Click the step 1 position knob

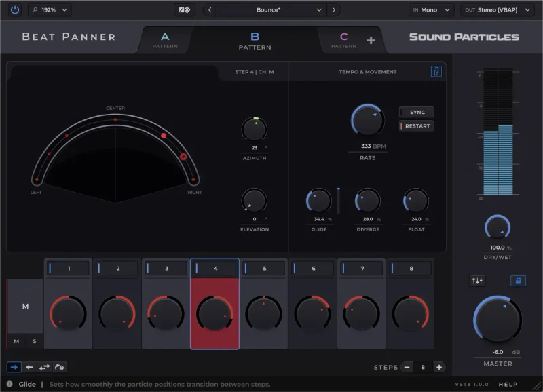(68, 313)
